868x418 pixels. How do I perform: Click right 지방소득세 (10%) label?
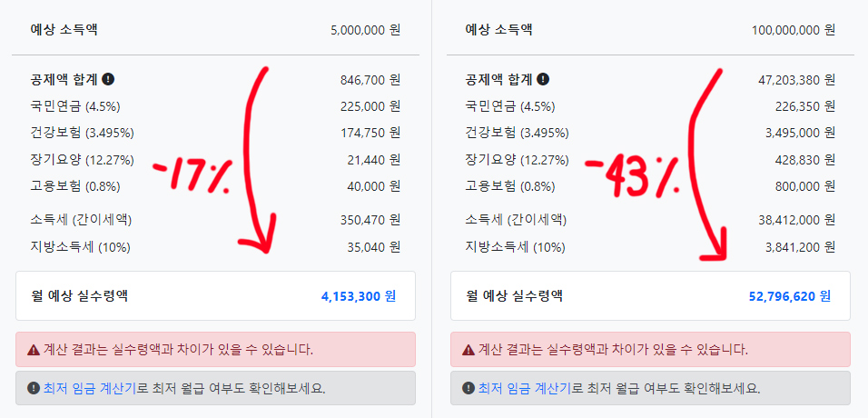point(516,247)
